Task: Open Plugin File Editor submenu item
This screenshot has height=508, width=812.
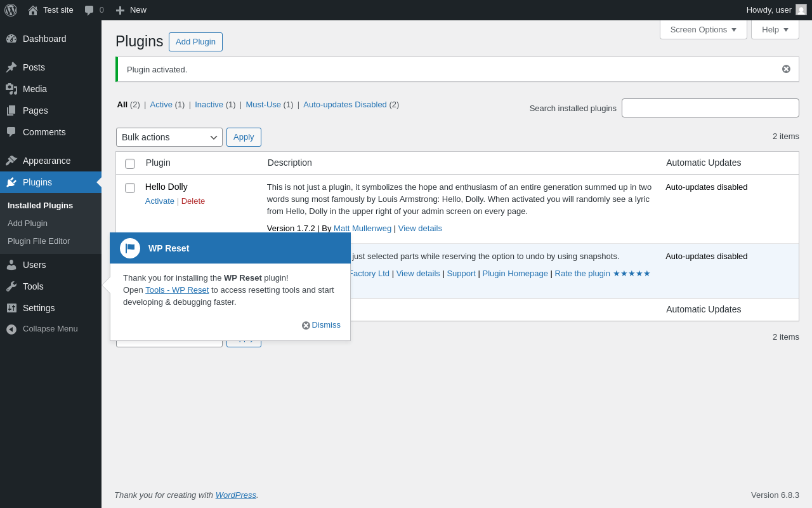Action: pos(39,241)
